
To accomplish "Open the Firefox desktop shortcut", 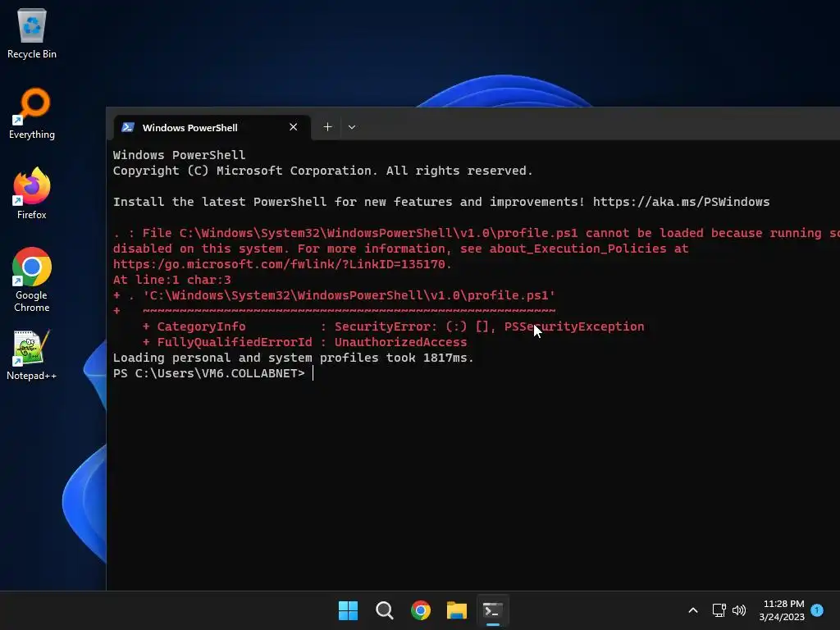I will pos(32,194).
